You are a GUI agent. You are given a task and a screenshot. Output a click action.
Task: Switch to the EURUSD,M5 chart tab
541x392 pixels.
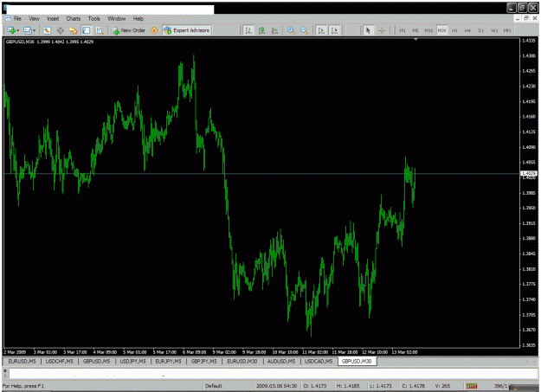click(22, 361)
